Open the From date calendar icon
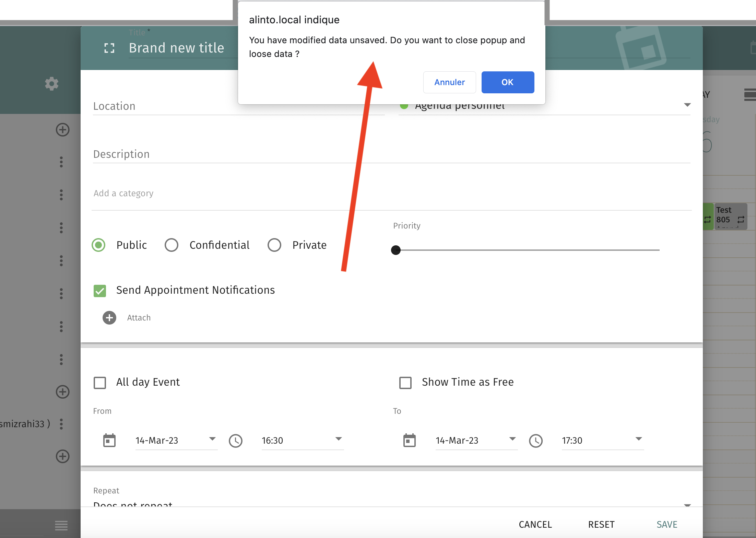Screen dimensions: 756x538 [x=109, y=441]
